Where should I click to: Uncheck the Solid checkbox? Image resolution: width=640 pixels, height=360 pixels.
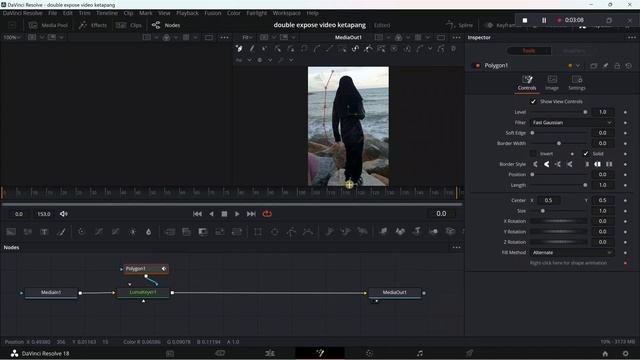coord(586,153)
